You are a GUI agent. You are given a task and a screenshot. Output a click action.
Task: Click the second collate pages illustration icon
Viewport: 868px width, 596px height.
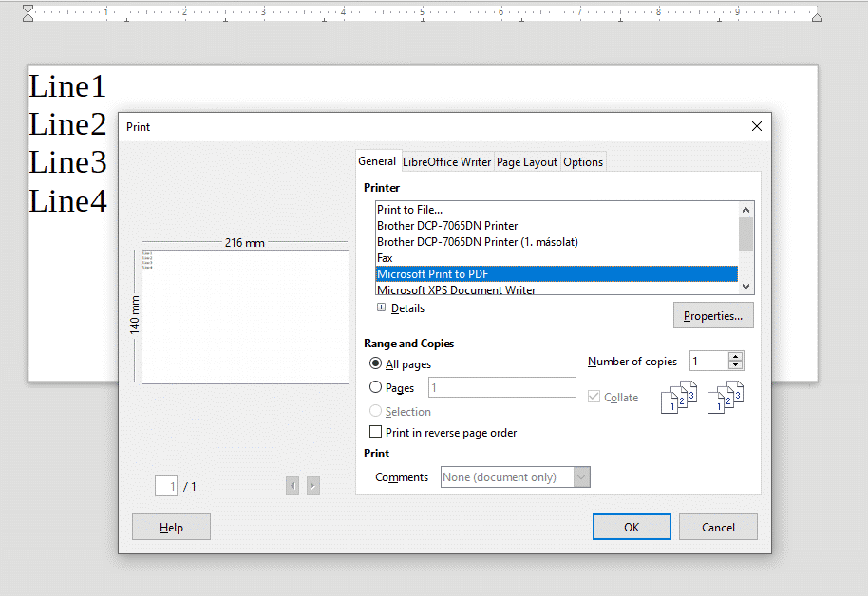[726, 397]
